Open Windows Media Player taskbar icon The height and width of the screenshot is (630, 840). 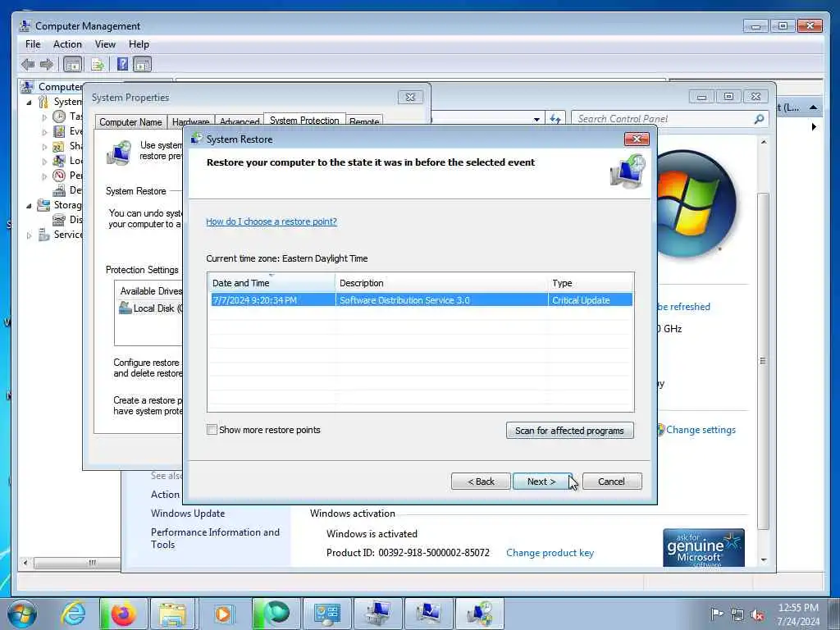pos(223,614)
